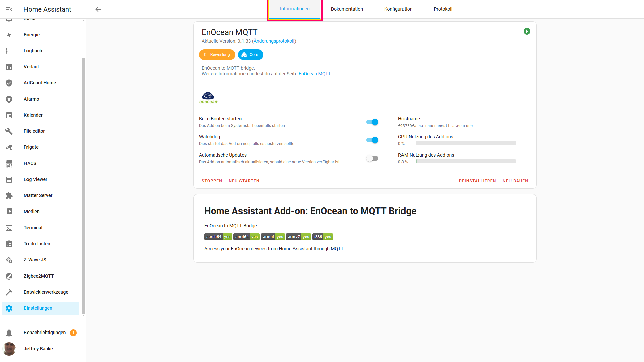Click the aarch64 yes badge
Screen dimensions: 644x362
[218, 237]
